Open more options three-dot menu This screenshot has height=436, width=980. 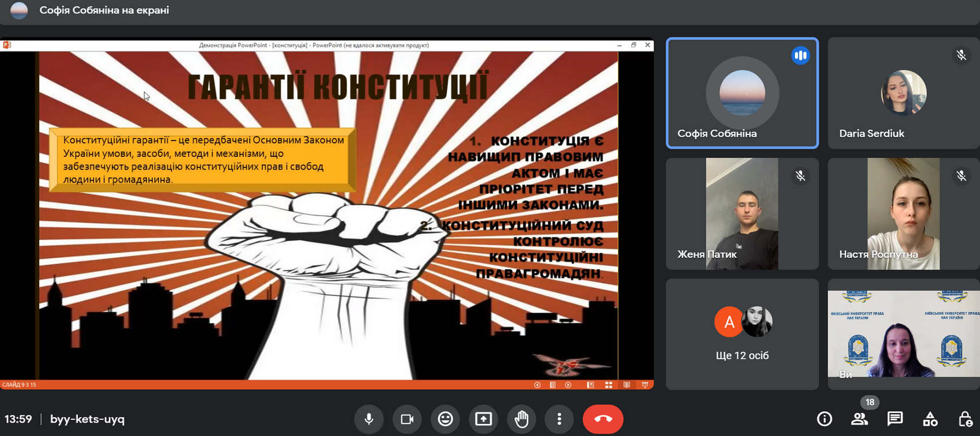coord(559,419)
